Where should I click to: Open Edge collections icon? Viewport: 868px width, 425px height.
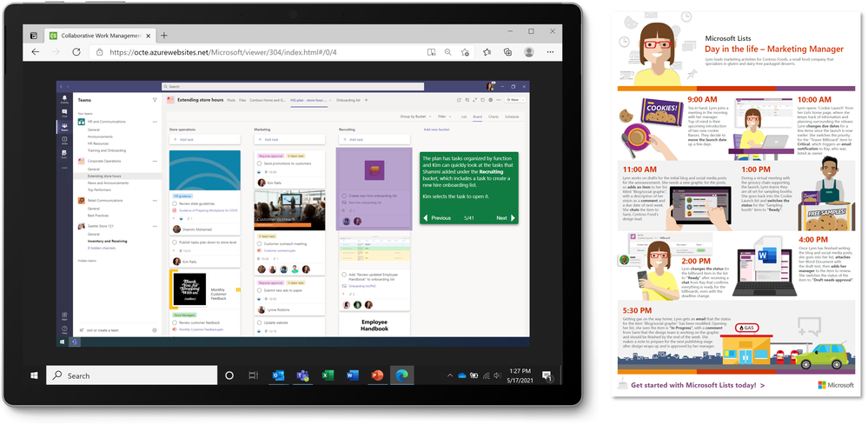click(507, 52)
